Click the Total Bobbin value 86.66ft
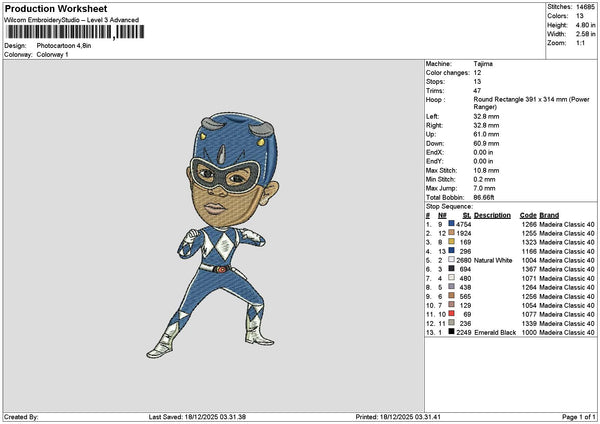The width and height of the screenshot is (600, 424). coord(484,197)
